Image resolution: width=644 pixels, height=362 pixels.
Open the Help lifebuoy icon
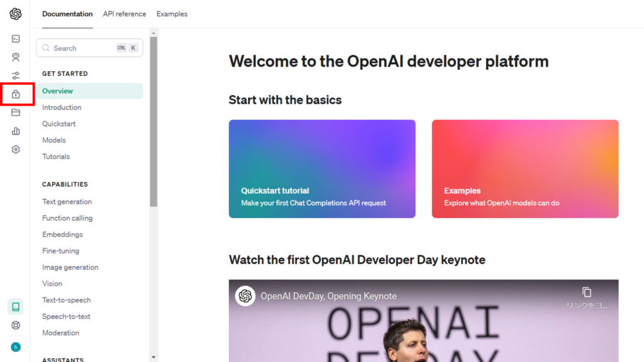16,326
